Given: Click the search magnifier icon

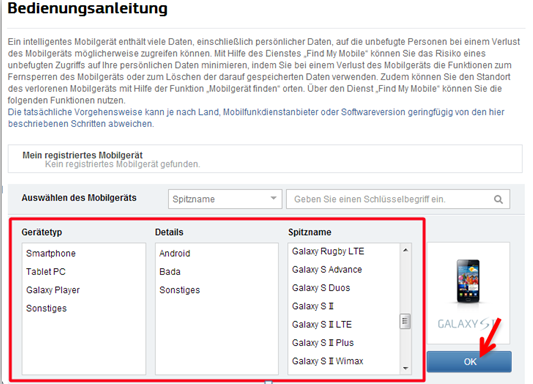Looking at the screenshot, I should click(x=498, y=199).
